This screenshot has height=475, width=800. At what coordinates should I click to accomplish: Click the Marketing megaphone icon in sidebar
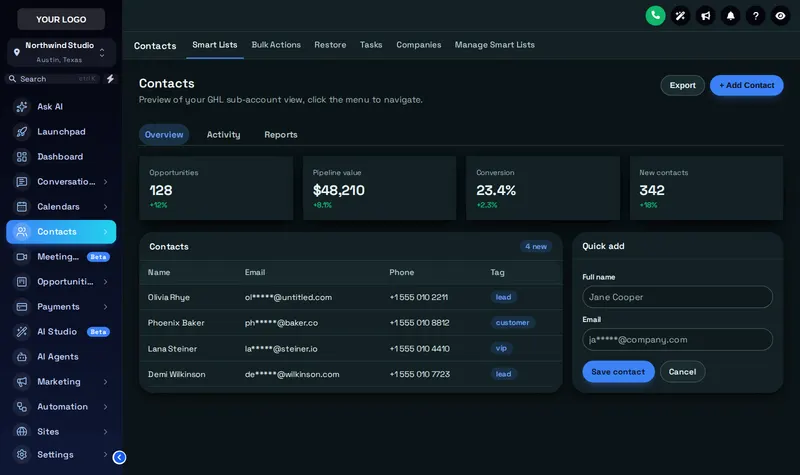pos(21,382)
